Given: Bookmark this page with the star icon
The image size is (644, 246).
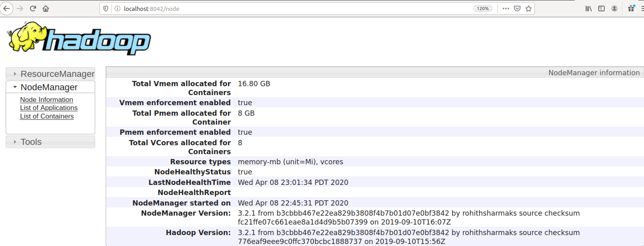Looking at the screenshot, I should tap(528, 9).
